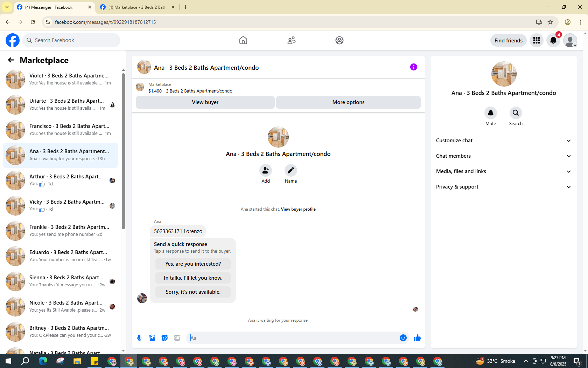Open View buyer profile link
This screenshot has height=368, width=588.
click(298, 209)
